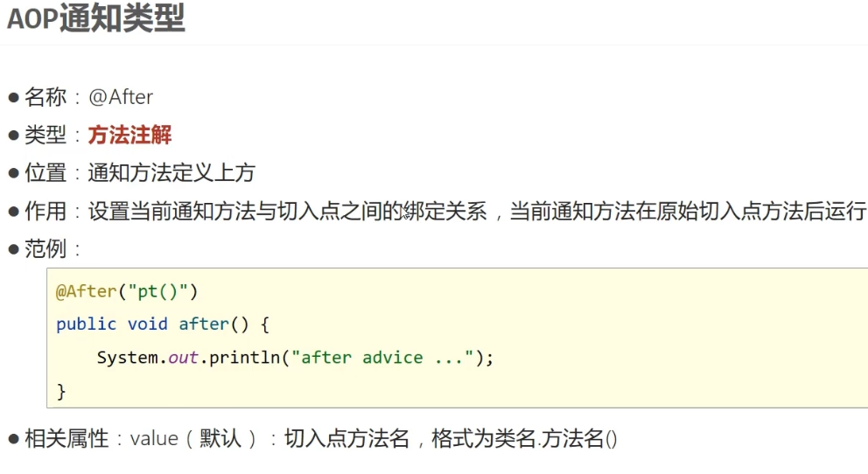Click the bullet before 作用

(14, 212)
